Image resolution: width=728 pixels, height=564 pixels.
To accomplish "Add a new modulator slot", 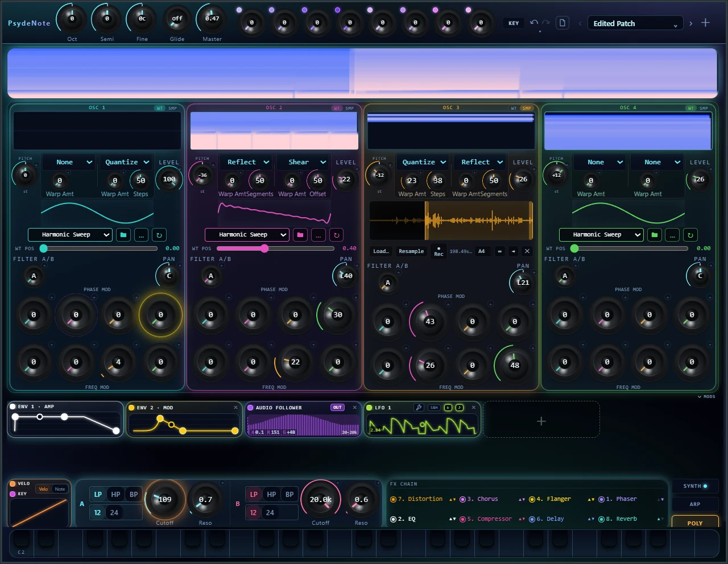I will click(541, 421).
